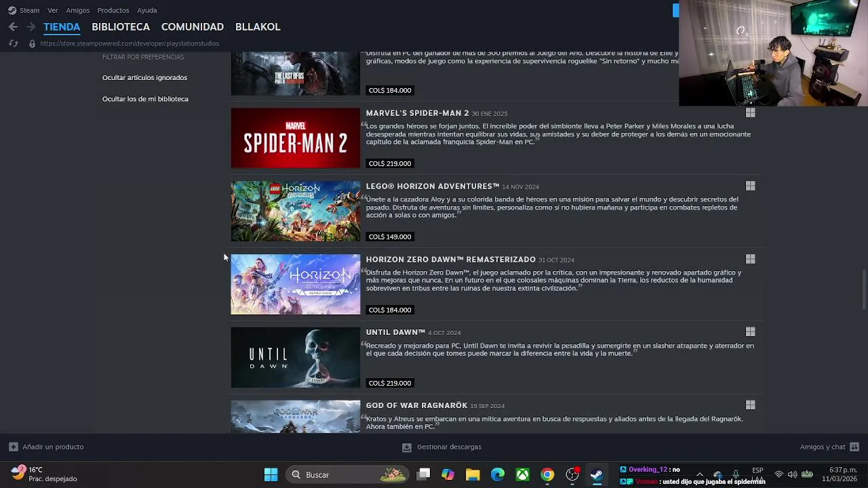Open the Xbox app from the taskbar
This screenshot has height=488, width=868.
[522, 474]
